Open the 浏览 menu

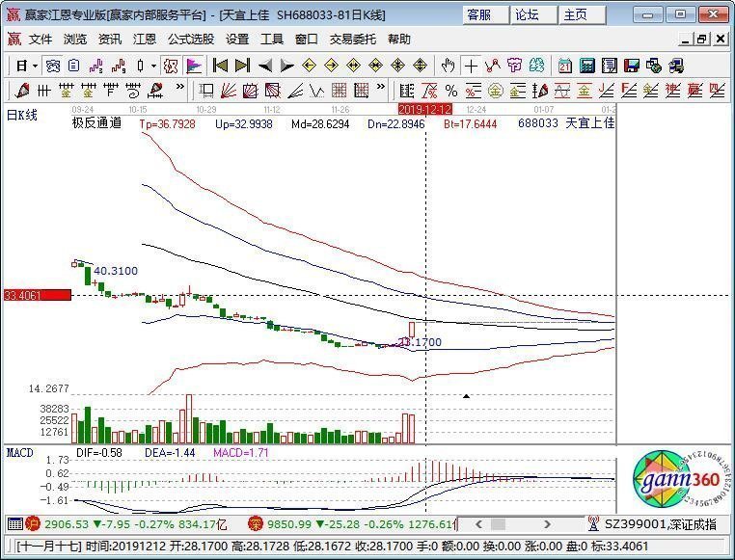coord(75,40)
